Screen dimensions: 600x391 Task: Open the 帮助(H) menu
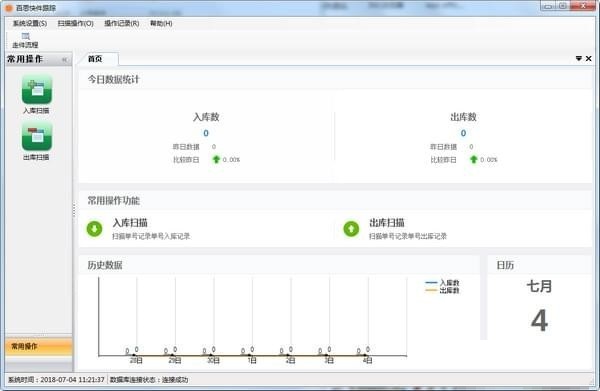(161, 23)
